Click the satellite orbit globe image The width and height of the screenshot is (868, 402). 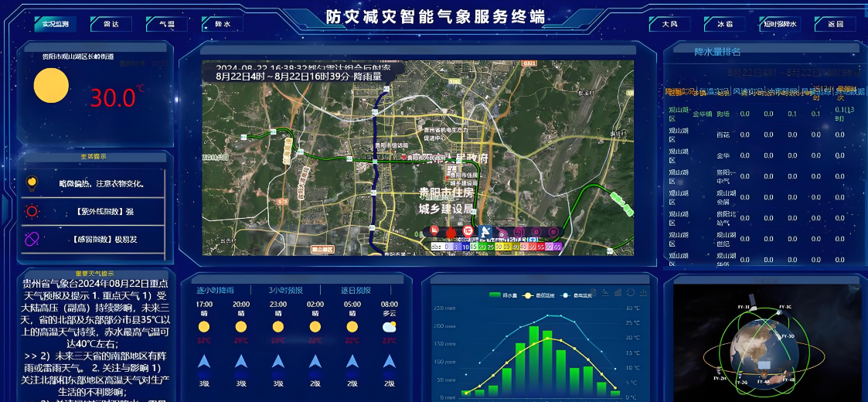click(761, 344)
